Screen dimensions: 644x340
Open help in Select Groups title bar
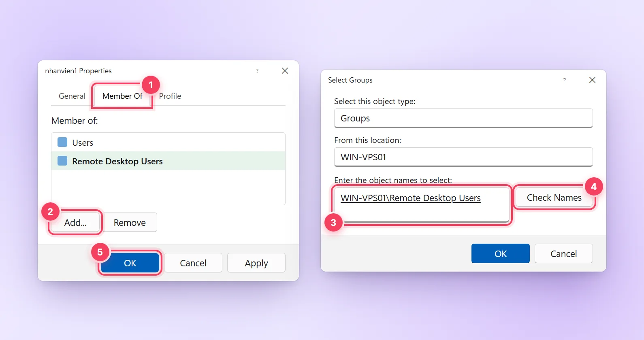coord(565,80)
